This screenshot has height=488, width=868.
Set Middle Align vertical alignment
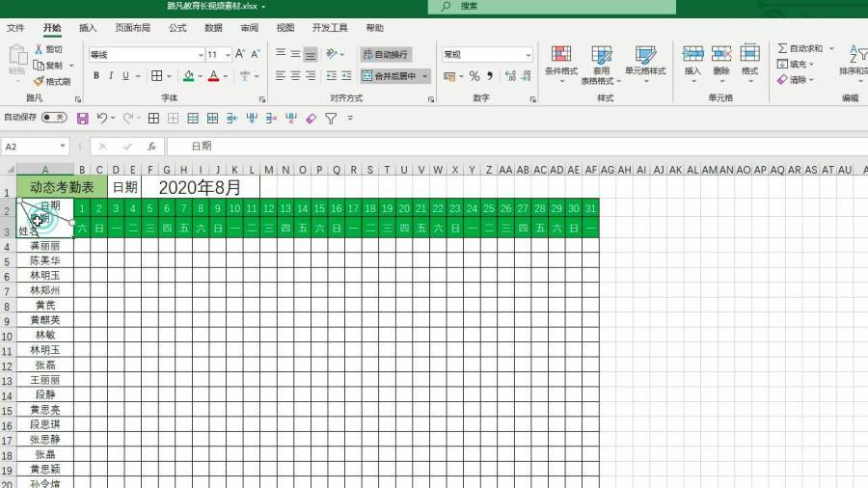click(296, 54)
